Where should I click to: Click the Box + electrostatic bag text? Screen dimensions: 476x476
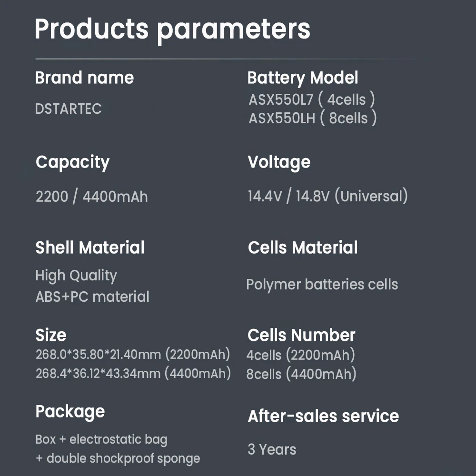coord(101,439)
